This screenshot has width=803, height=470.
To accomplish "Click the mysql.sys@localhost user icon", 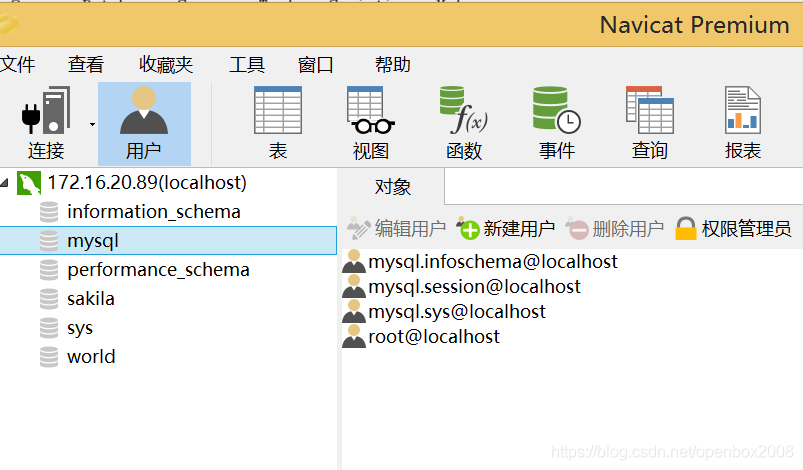I will tap(354, 311).
